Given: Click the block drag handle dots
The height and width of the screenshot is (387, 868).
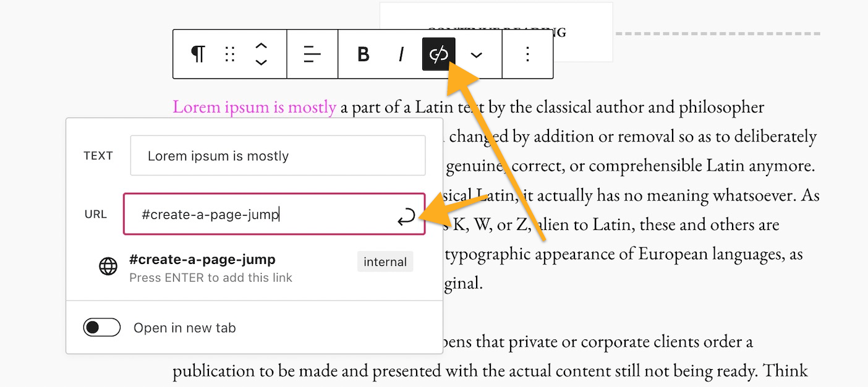Looking at the screenshot, I should pos(230,54).
